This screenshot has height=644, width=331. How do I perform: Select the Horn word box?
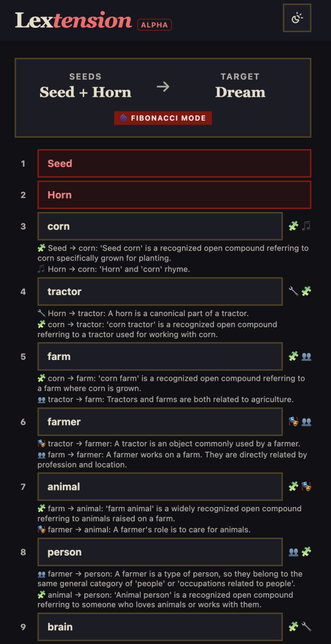(174, 195)
